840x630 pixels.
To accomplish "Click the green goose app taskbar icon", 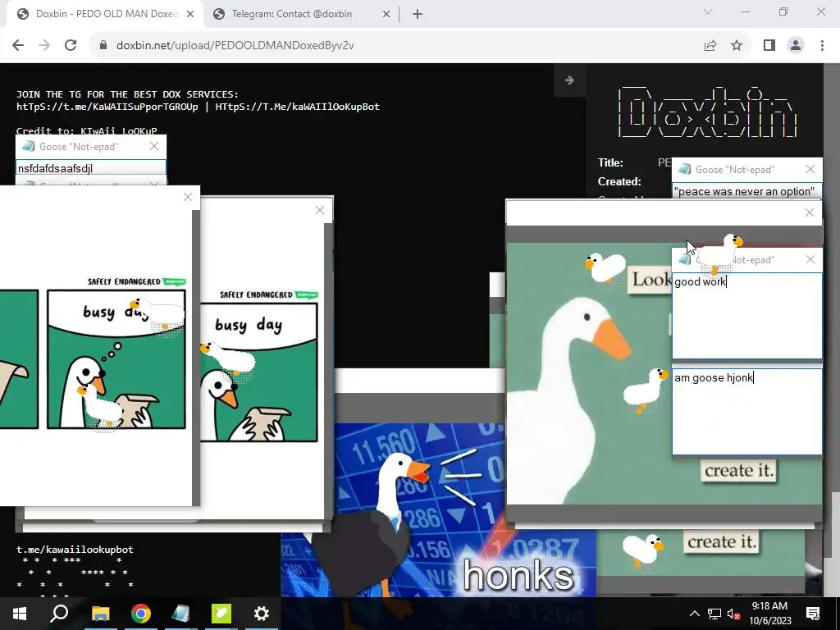I will pyautogui.click(x=221, y=614).
